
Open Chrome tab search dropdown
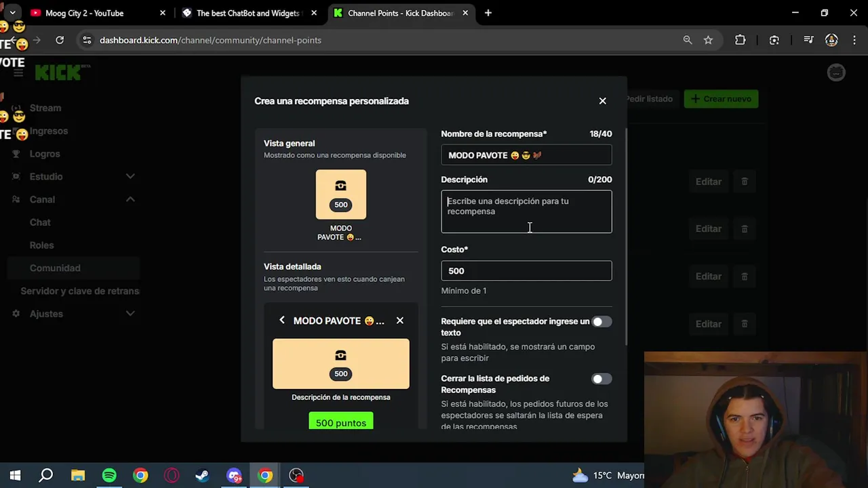point(12,13)
